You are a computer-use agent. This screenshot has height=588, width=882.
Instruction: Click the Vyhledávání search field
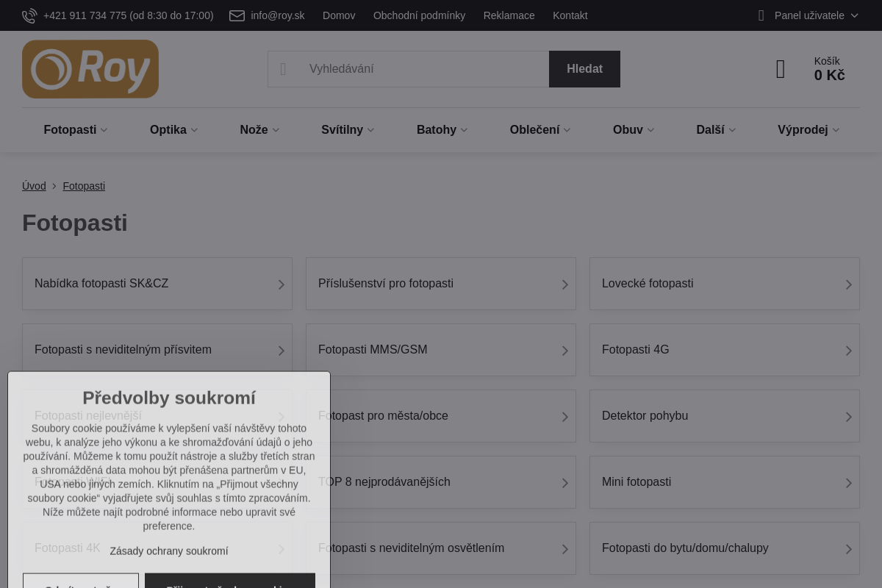pyautogui.click(x=423, y=69)
